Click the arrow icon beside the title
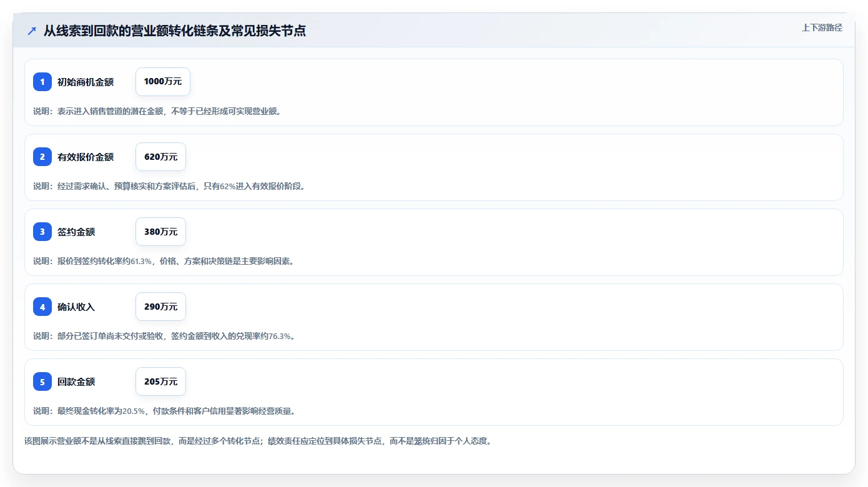 (32, 31)
